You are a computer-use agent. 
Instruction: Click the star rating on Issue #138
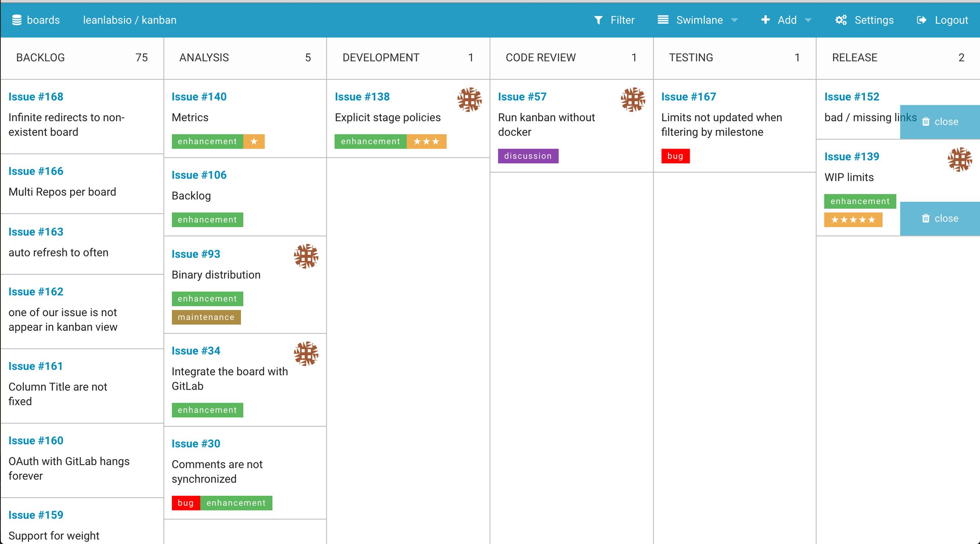pos(426,140)
